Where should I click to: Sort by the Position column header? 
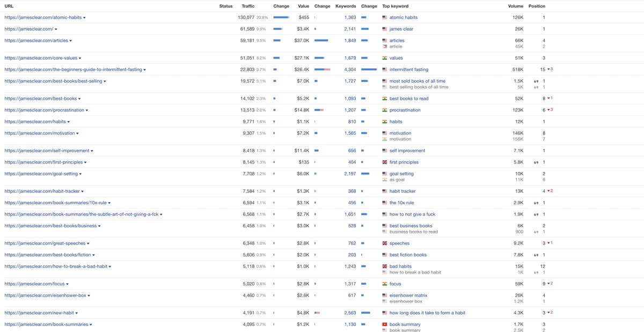pyautogui.click(x=537, y=6)
